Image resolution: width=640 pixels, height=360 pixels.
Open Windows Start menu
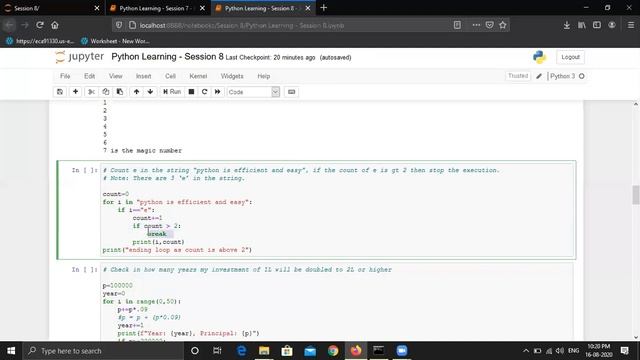click(x=11, y=351)
